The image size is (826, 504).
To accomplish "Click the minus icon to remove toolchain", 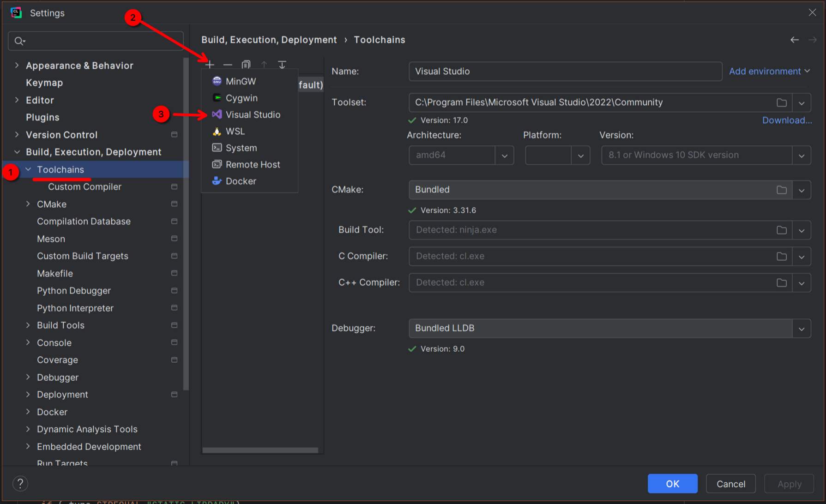I will point(228,65).
